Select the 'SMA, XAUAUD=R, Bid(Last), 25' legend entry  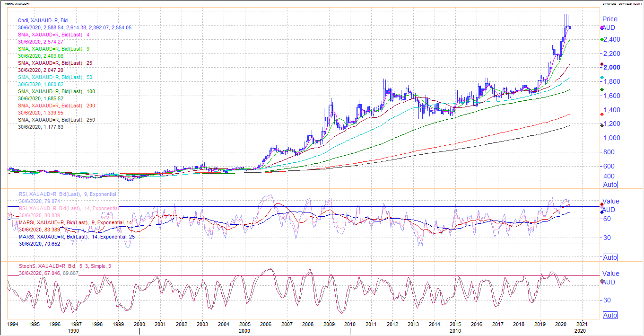pyautogui.click(x=55, y=63)
